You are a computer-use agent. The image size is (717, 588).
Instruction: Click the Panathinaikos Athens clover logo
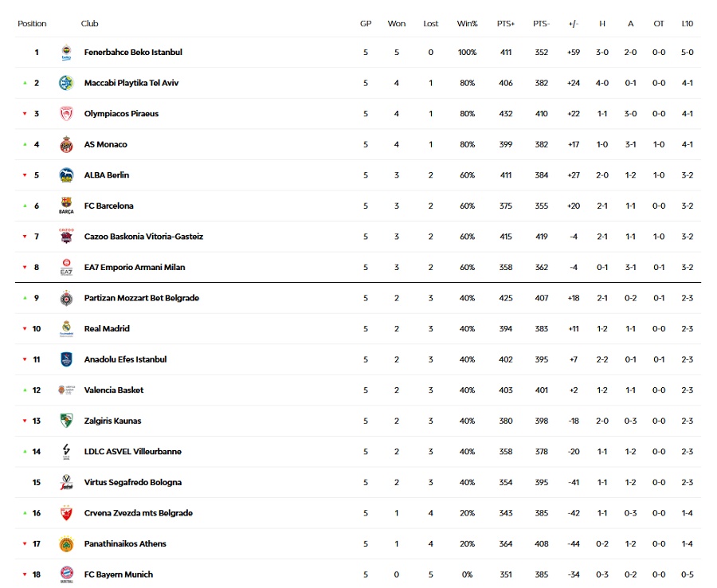66,543
